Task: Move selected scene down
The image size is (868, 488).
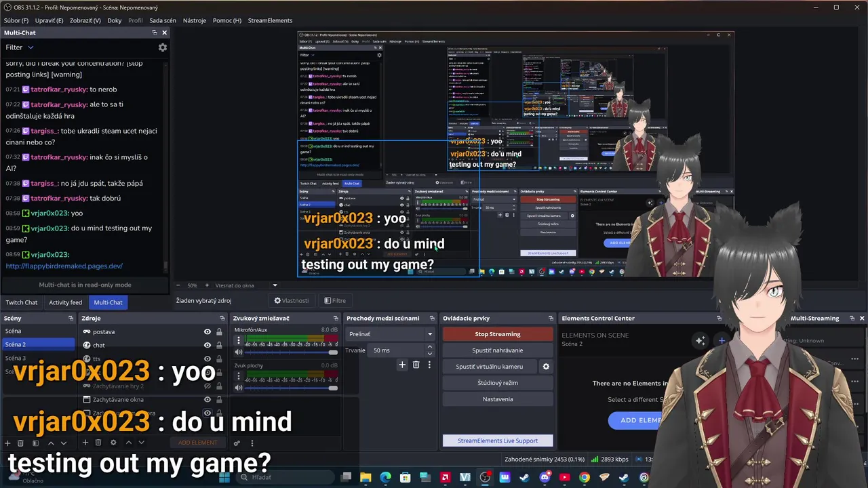Action: tap(64, 443)
